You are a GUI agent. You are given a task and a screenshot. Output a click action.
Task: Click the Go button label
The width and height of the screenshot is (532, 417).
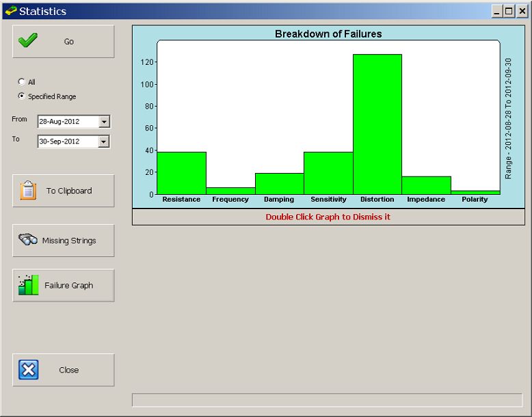point(69,42)
